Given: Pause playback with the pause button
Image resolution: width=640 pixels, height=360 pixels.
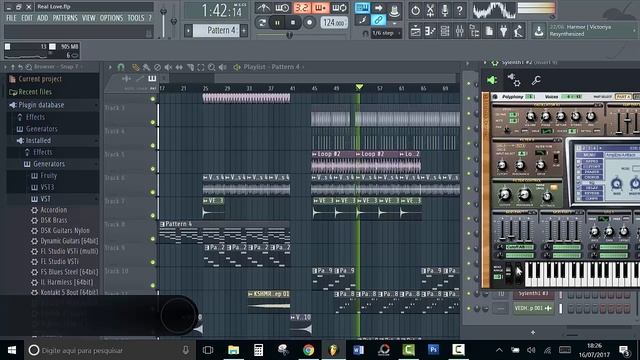Looking at the screenshot, I should click(277, 22).
